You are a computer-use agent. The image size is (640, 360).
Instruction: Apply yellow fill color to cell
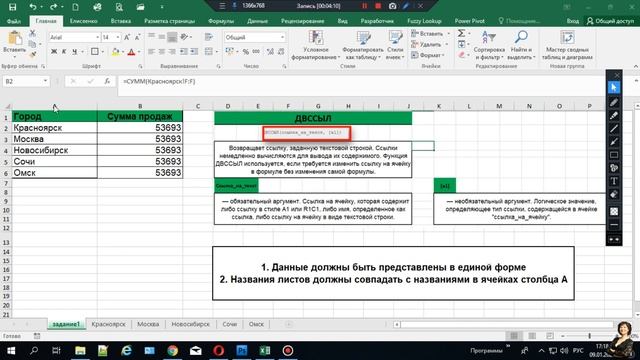116,51
